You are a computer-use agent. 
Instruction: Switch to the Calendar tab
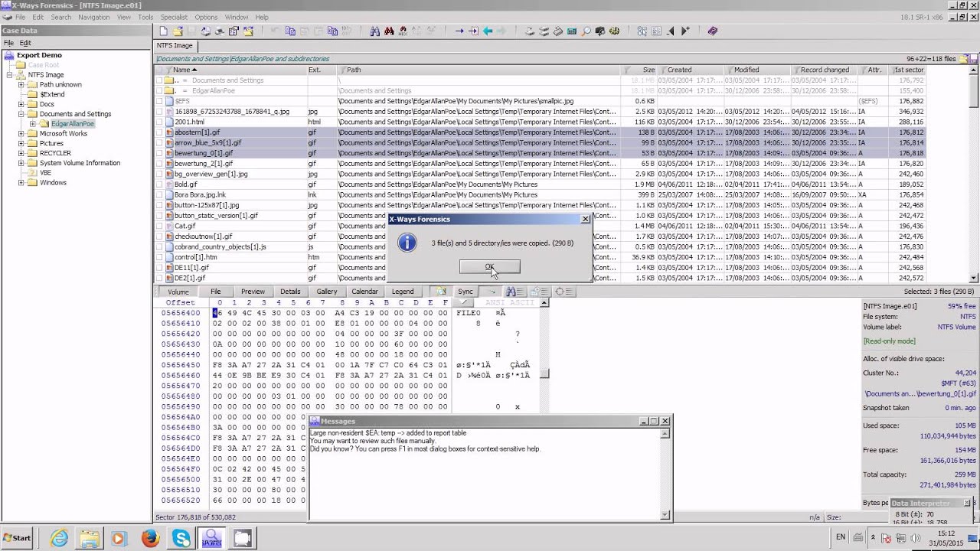(364, 292)
